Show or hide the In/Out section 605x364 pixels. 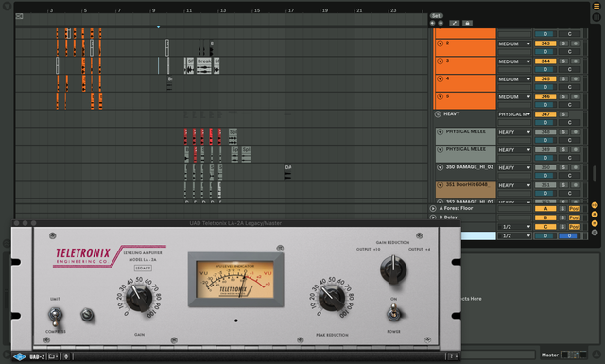coord(595,205)
